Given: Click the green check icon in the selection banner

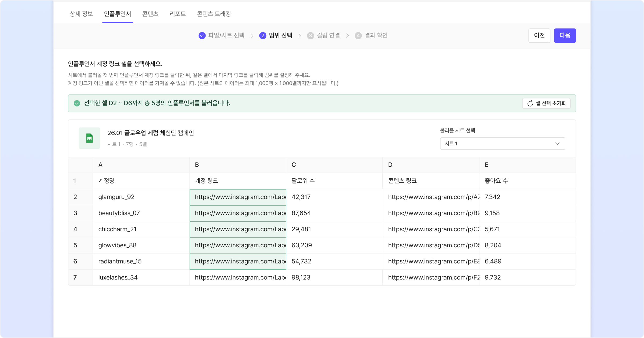Looking at the screenshot, I should pyautogui.click(x=77, y=103).
